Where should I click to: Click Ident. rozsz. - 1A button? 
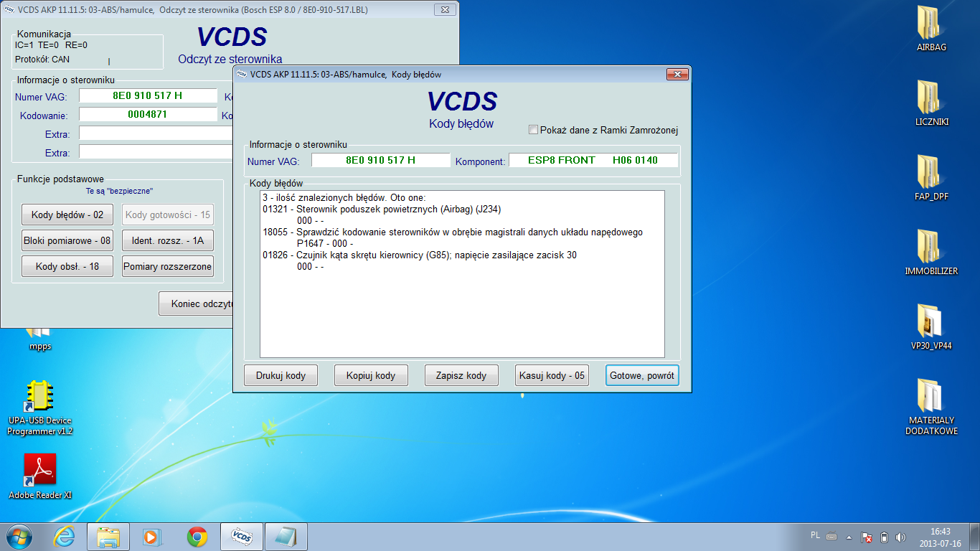[x=168, y=240]
